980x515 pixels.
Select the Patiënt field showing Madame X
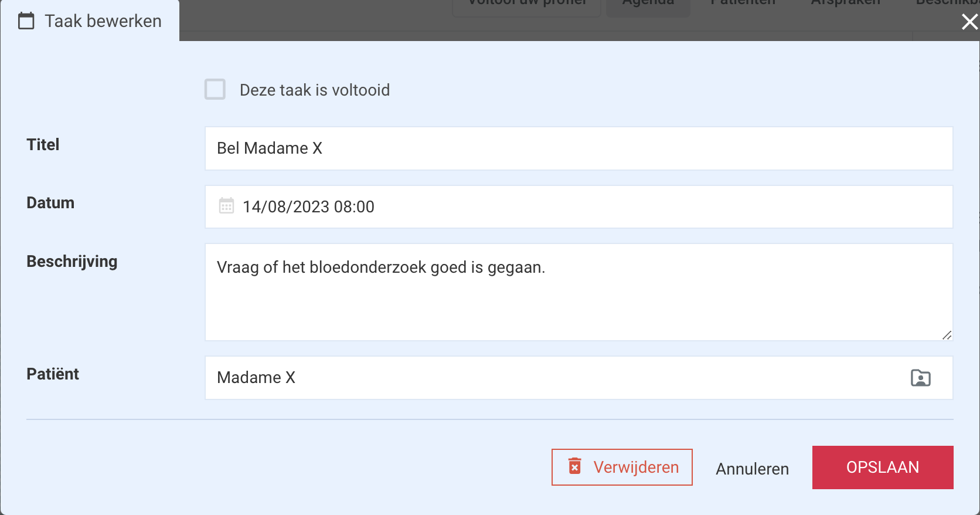579,378
